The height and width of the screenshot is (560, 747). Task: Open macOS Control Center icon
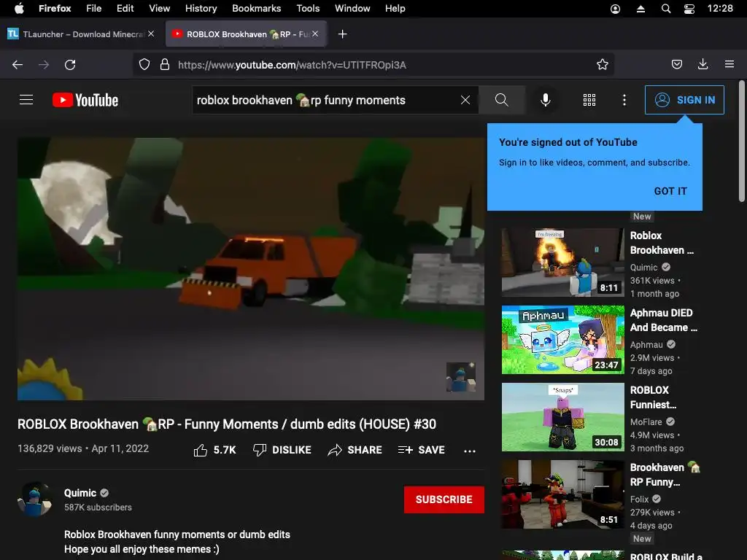click(689, 9)
